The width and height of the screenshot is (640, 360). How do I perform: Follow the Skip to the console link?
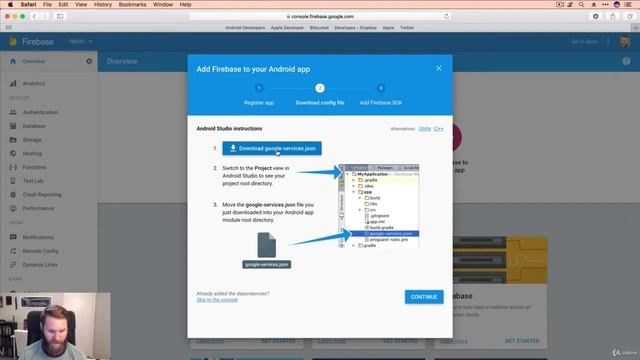tap(217, 300)
